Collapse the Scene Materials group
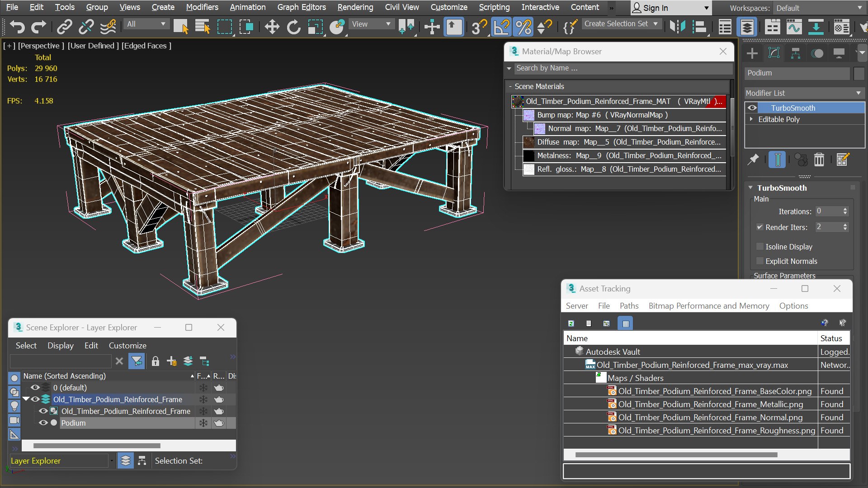 (x=510, y=86)
